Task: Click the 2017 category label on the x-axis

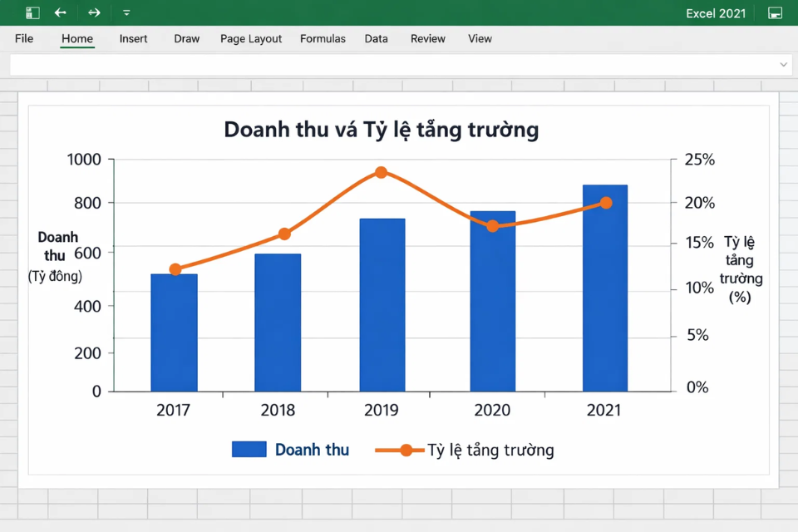Action: tap(173, 409)
